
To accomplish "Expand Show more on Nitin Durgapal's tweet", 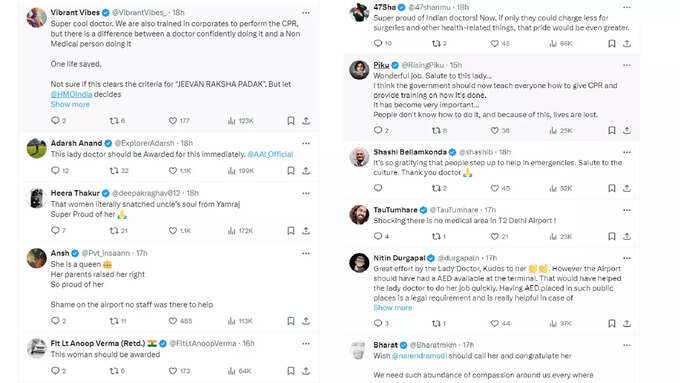I will point(392,308).
